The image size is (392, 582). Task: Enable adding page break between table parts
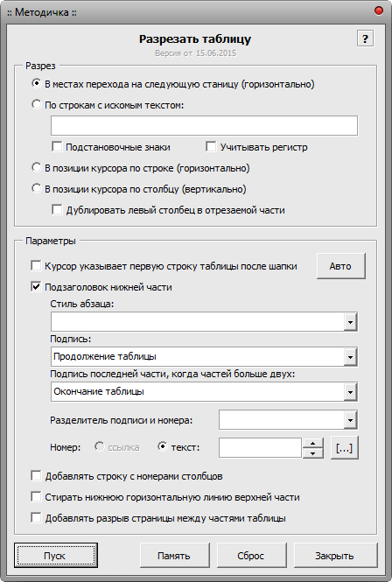click(36, 518)
